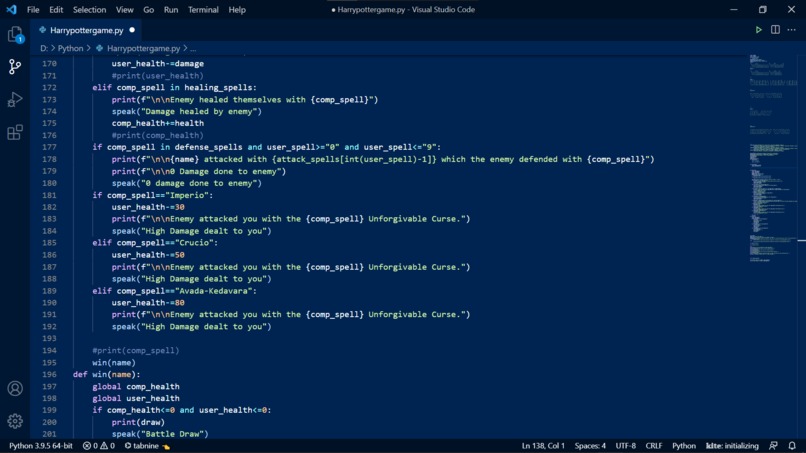Change end of line sequence CRLF
The width and height of the screenshot is (806, 453).
(654, 446)
